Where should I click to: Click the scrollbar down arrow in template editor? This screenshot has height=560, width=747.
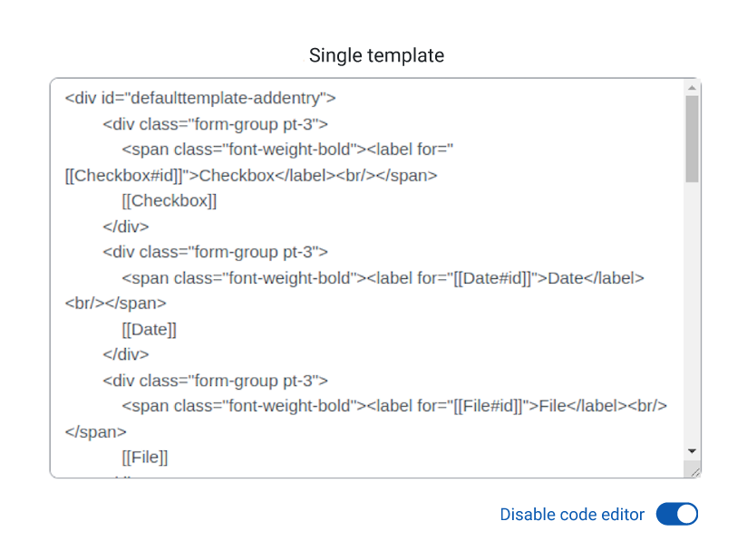[692, 450]
